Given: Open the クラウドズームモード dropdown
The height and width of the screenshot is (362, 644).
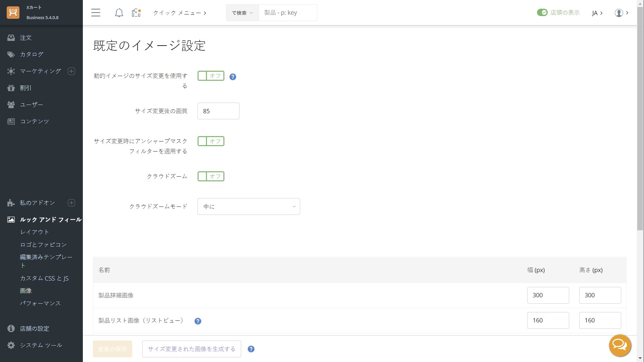Looking at the screenshot, I should tap(249, 206).
